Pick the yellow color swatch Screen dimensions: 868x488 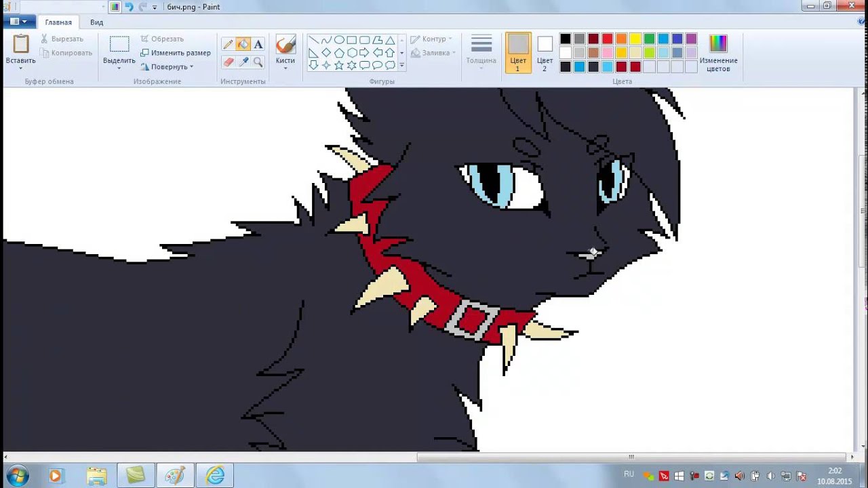click(635, 39)
